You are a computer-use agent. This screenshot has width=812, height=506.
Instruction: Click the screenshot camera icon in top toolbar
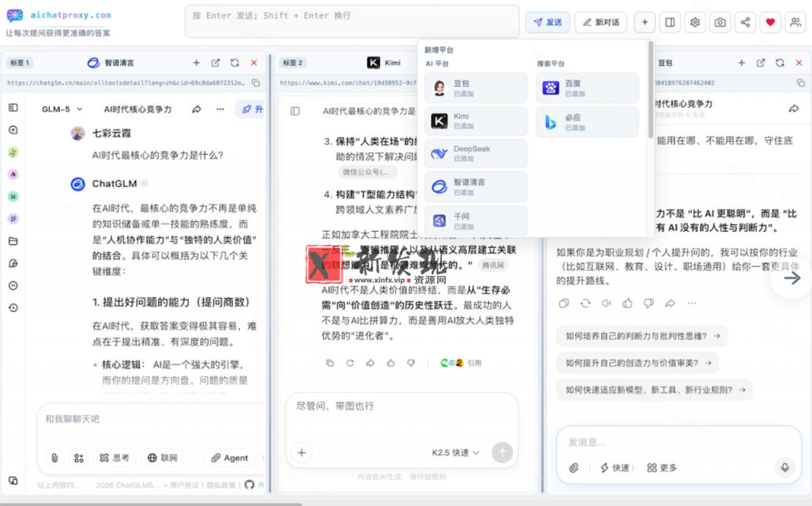720,22
